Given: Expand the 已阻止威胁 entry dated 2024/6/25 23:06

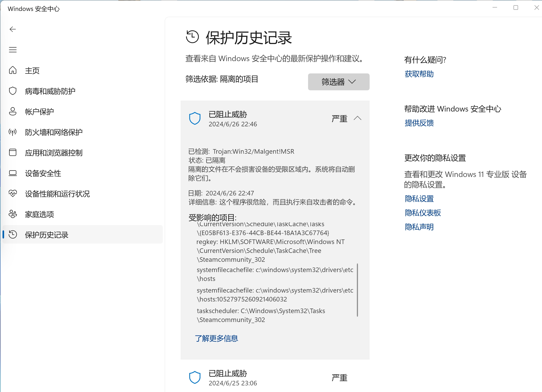Looking at the screenshot, I should tap(275, 378).
